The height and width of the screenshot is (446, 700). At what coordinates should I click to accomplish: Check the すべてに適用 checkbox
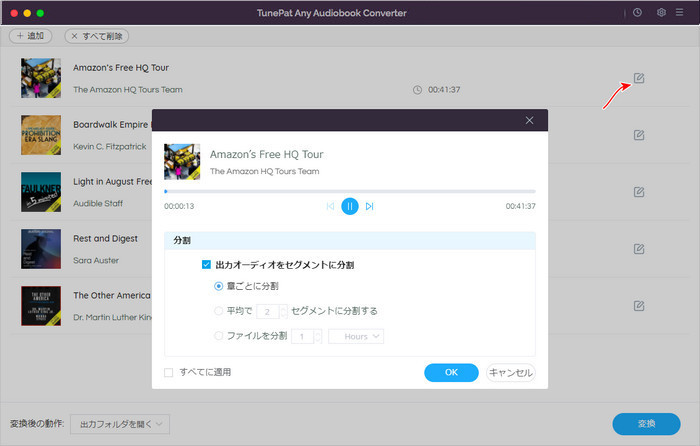[x=168, y=372]
